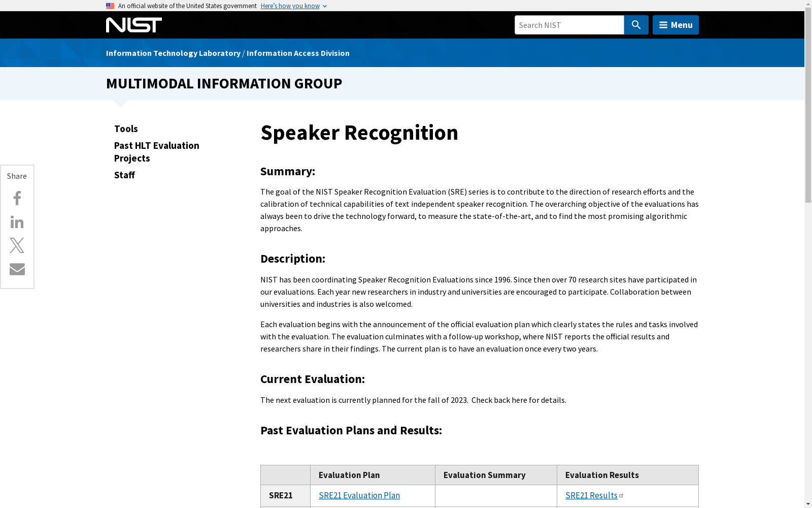812x508 pixels.
Task: Click the "Share" label in sidebar
Action: click(17, 176)
